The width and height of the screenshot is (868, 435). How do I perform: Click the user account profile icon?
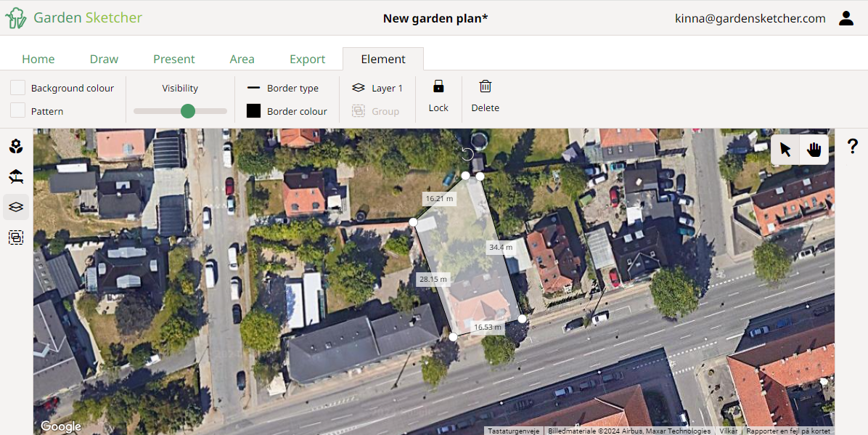(x=846, y=18)
